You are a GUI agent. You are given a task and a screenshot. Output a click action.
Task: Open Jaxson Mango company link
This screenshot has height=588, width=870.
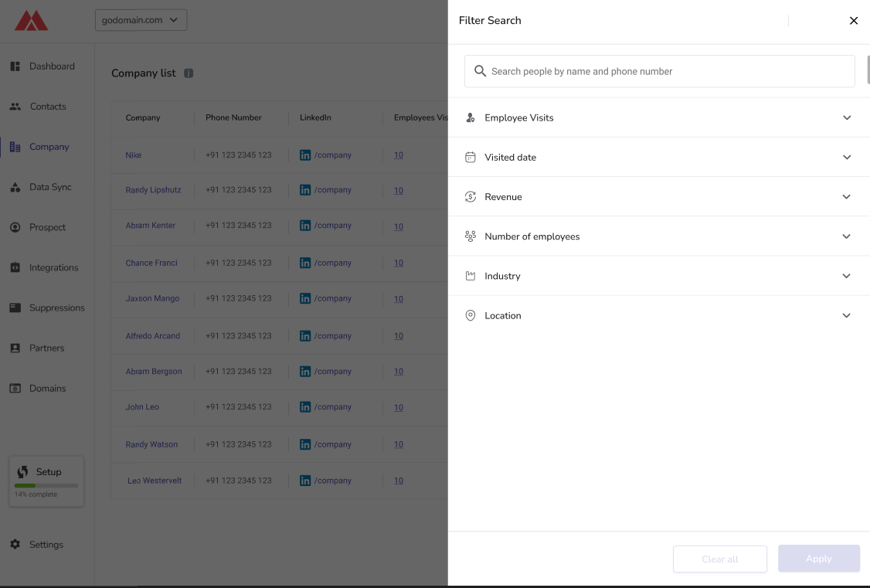pyautogui.click(x=152, y=298)
